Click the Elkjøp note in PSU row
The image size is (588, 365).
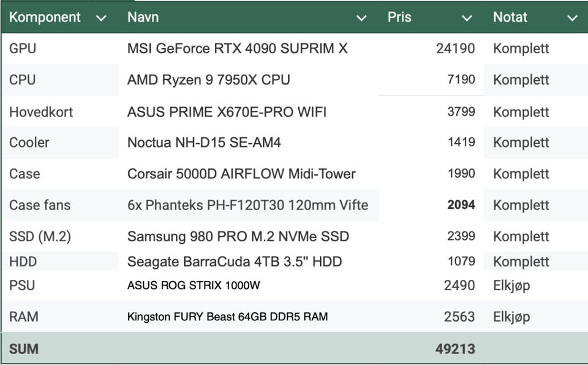(511, 285)
